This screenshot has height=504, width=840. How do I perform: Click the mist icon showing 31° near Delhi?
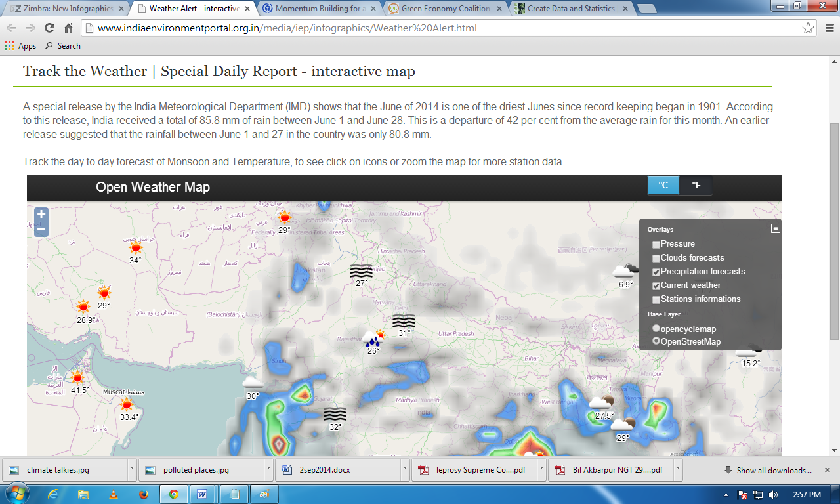click(x=404, y=322)
